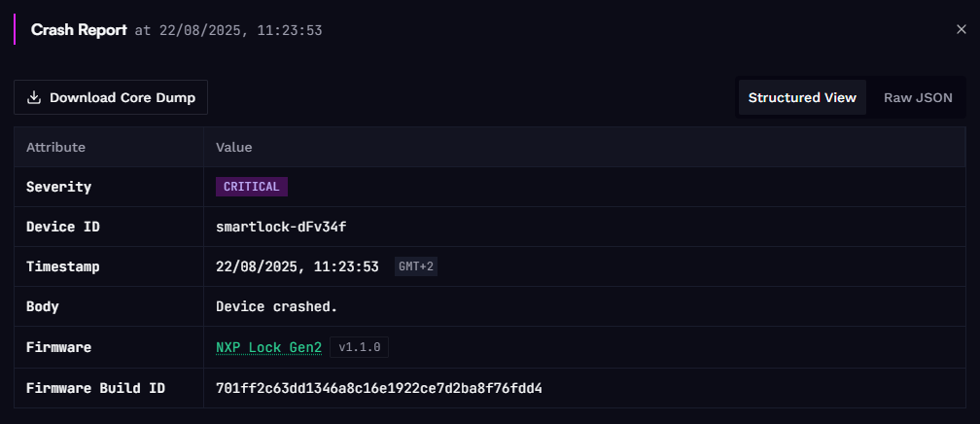Viewport: 980px width, 424px height.
Task: Click the timestamp value 22/08/2025, 11:23:53 in table
Action: point(297,267)
